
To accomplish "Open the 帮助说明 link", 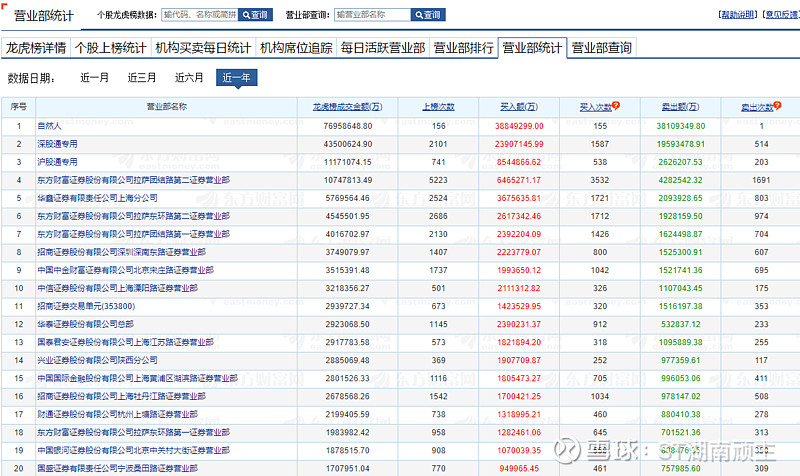I will click(738, 15).
